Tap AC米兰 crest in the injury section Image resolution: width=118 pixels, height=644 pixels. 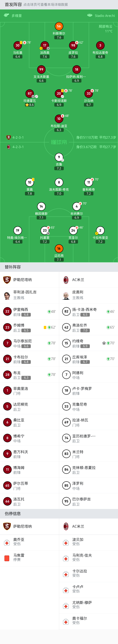[x=66, y=526]
